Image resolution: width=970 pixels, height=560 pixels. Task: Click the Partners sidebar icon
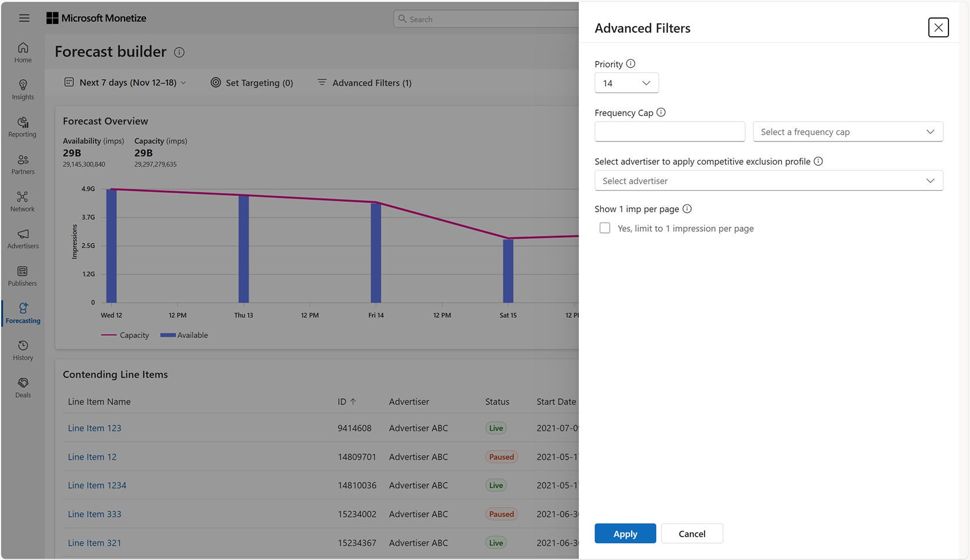coord(23,164)
